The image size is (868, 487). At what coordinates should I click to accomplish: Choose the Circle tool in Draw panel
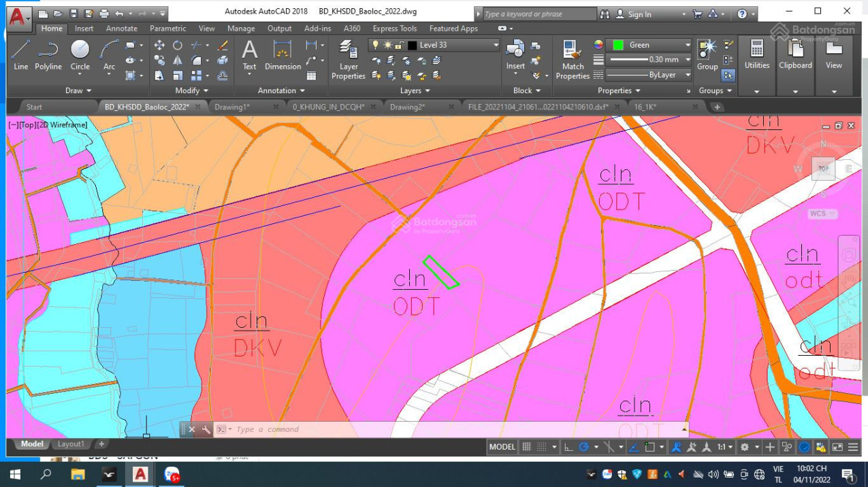point(80,54)
